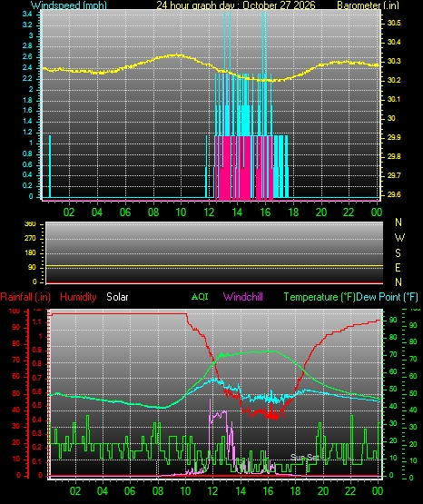Click the 29.9 barometer axis value

coord(394,137)
